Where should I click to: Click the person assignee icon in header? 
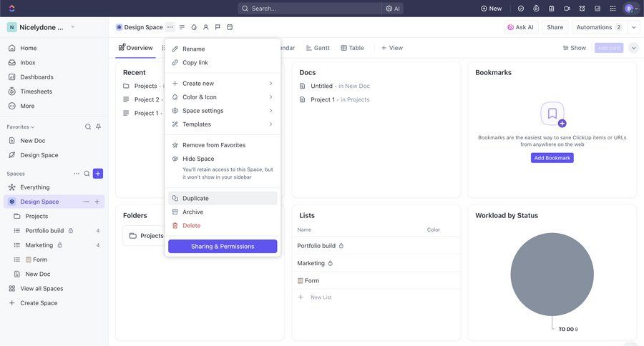click(206, 27)
